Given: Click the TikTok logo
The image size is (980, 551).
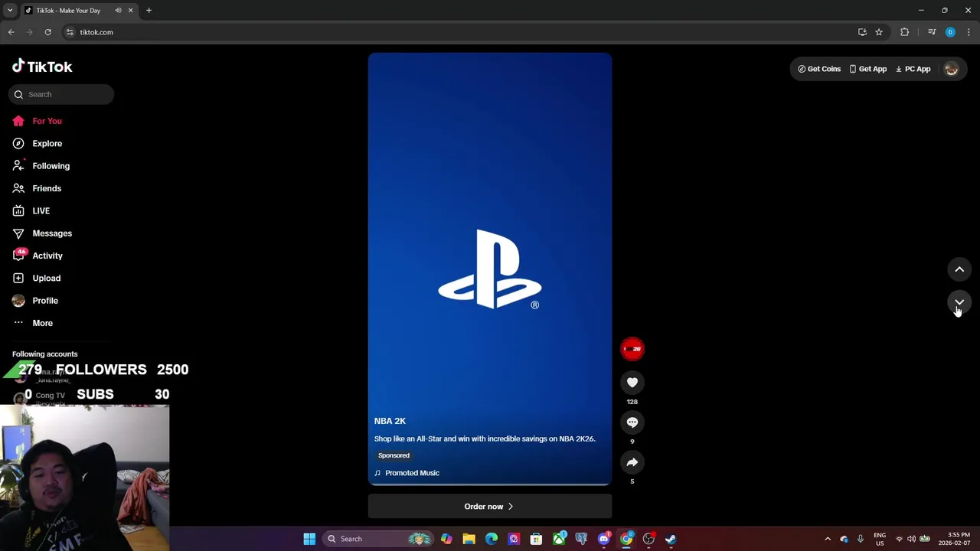Looking at the screenshot, I should pos(42,67).
